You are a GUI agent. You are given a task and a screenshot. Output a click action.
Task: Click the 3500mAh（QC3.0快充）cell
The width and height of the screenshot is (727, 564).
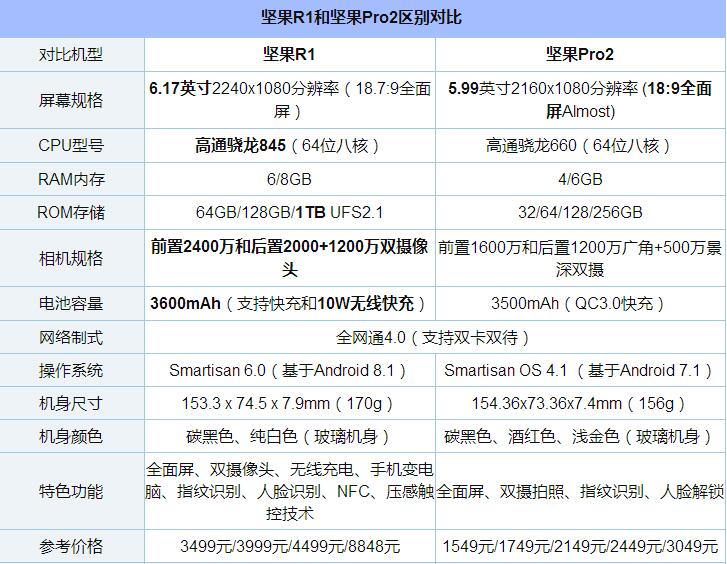coord(580,304)
